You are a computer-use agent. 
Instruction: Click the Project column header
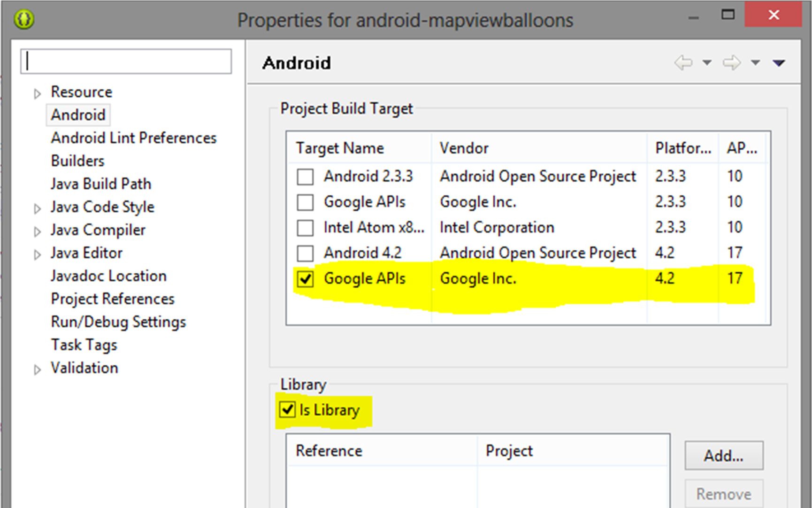click(x=573, y=451)
